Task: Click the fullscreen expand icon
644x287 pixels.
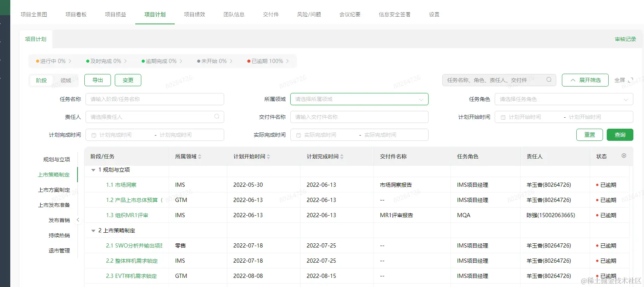Action: pos(631,80)
